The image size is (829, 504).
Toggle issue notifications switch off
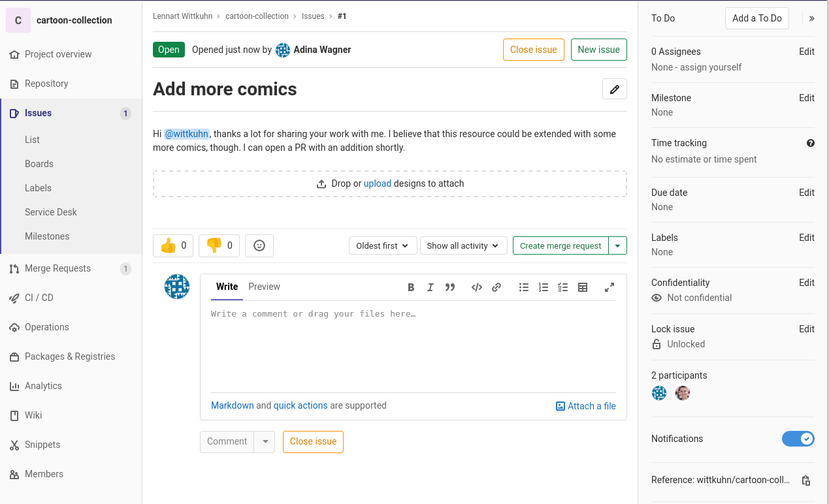798,439
